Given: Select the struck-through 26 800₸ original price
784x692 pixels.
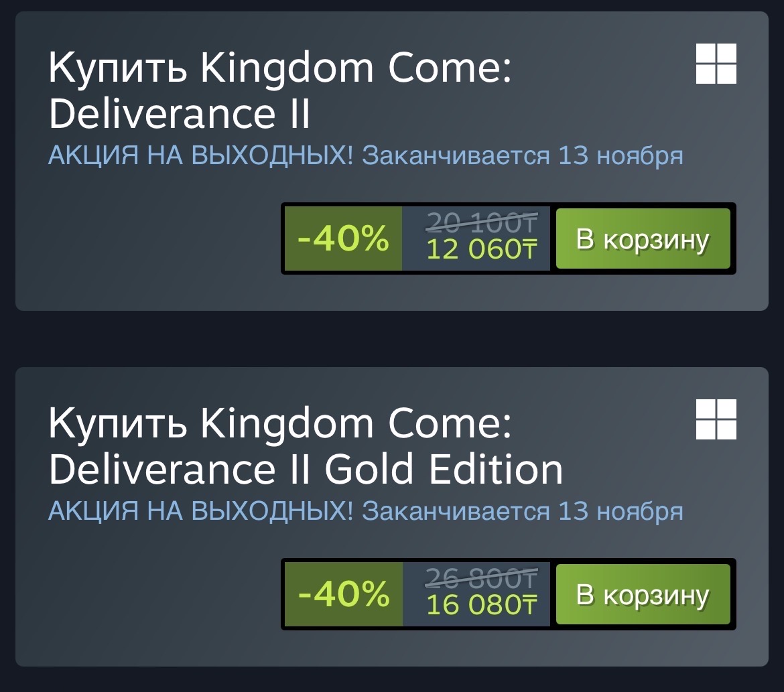Looking at the screenshot, I should tap(482, 577).
